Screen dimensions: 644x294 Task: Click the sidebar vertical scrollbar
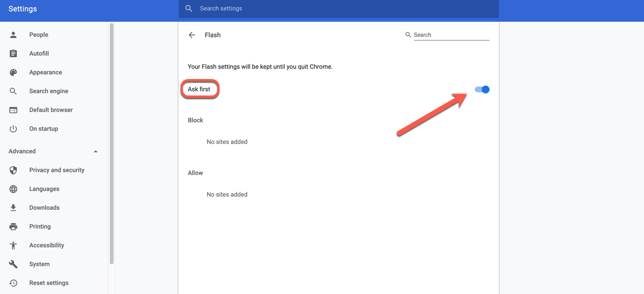[112, 141]
